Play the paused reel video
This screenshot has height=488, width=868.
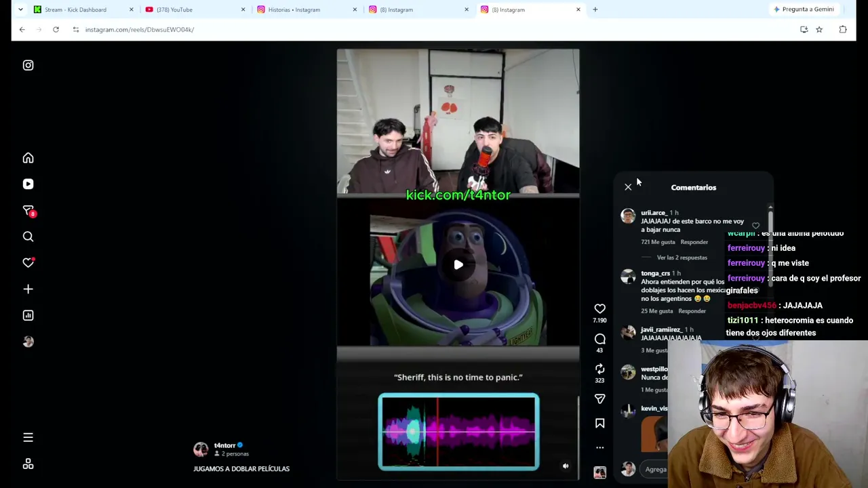[458, 265]
